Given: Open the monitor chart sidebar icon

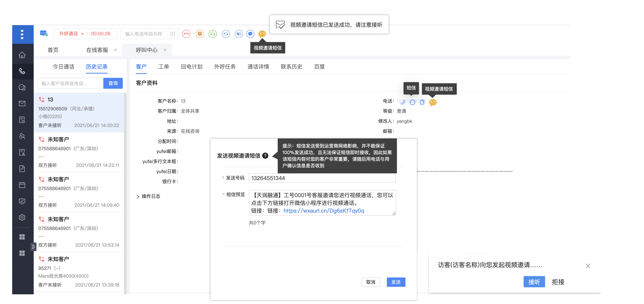Looking at the screenshot, I should [x=22, y=201].
